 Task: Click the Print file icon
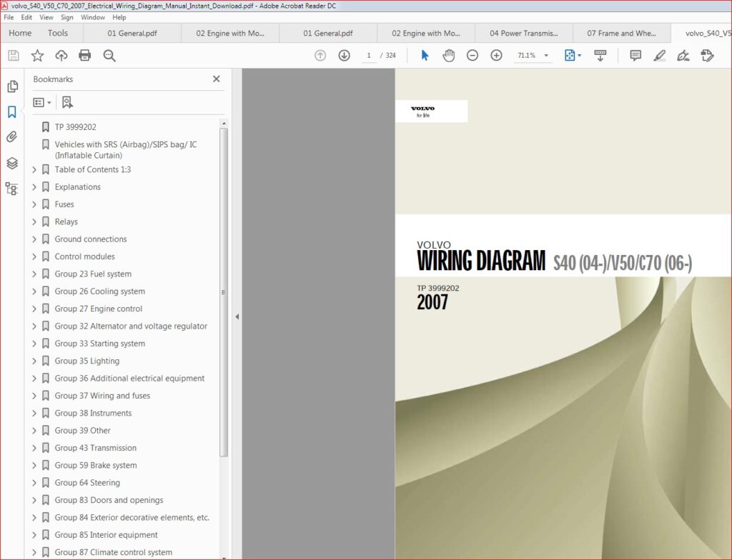click(85, 56)
